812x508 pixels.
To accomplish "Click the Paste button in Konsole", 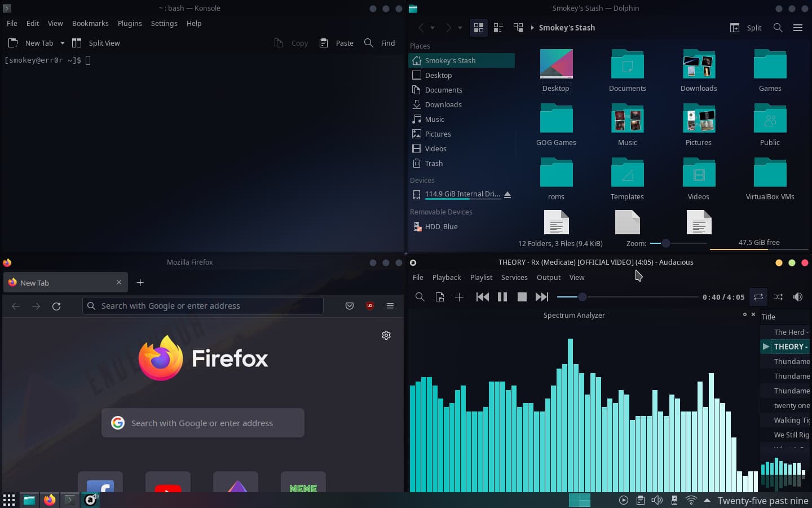I will 337,43.
